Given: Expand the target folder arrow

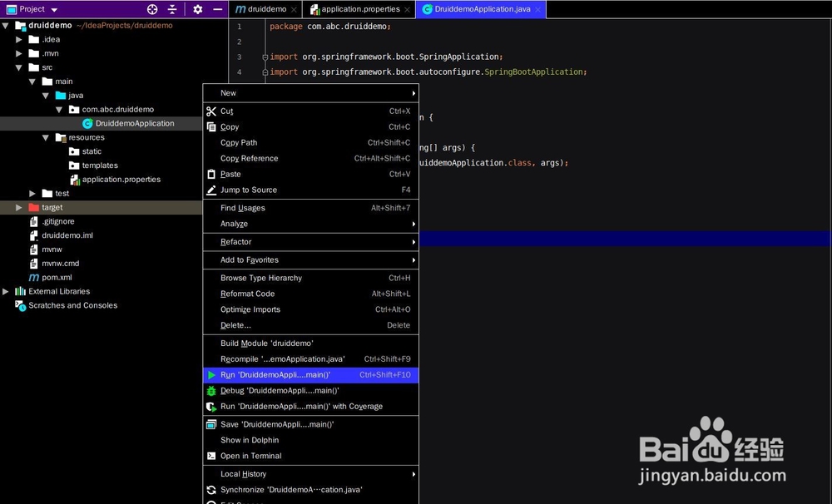Looking at the screenshot, I should pos(19,207).
